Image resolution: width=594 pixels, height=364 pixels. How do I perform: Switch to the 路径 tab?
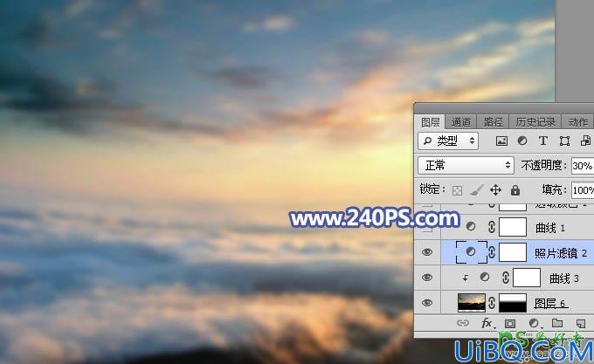click(493, 122)
